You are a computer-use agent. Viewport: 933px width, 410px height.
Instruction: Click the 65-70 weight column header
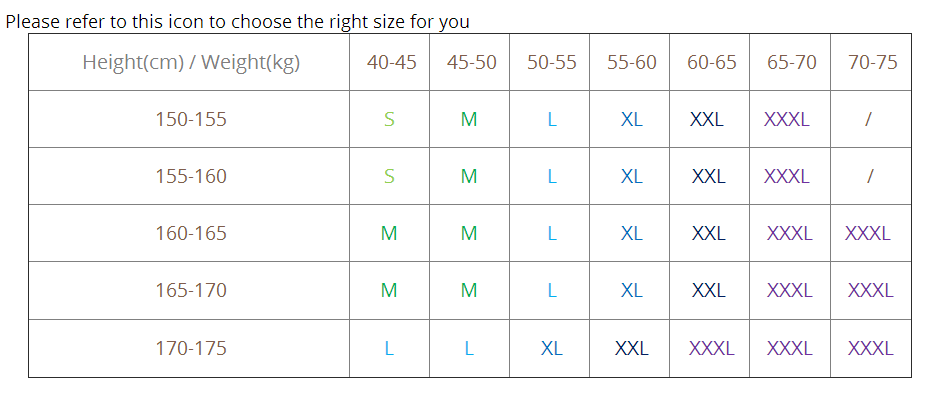[791, 62]
